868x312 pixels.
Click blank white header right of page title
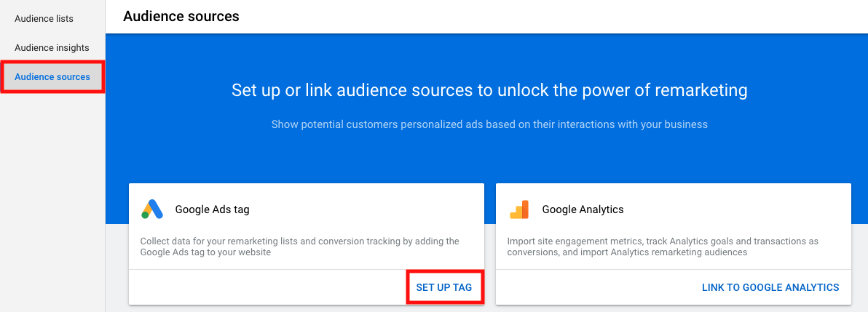553,17
